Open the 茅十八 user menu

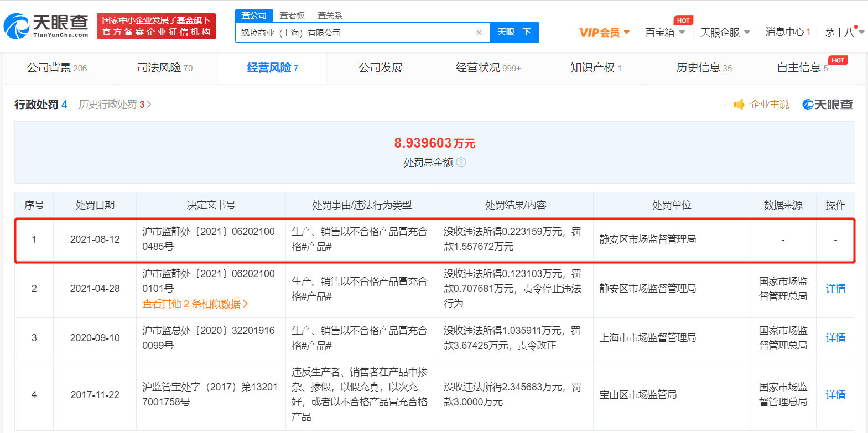[x=844, y=33]
